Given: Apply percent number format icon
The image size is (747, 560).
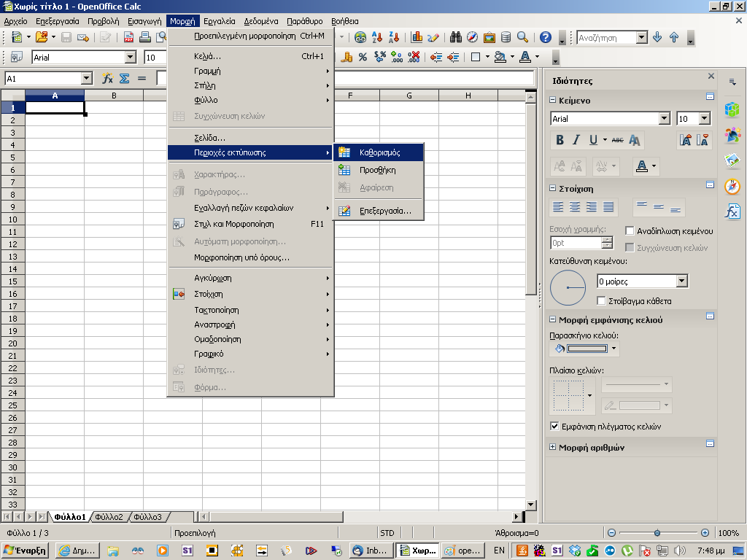Looking at the screenshot, I should tap(363, 57).
